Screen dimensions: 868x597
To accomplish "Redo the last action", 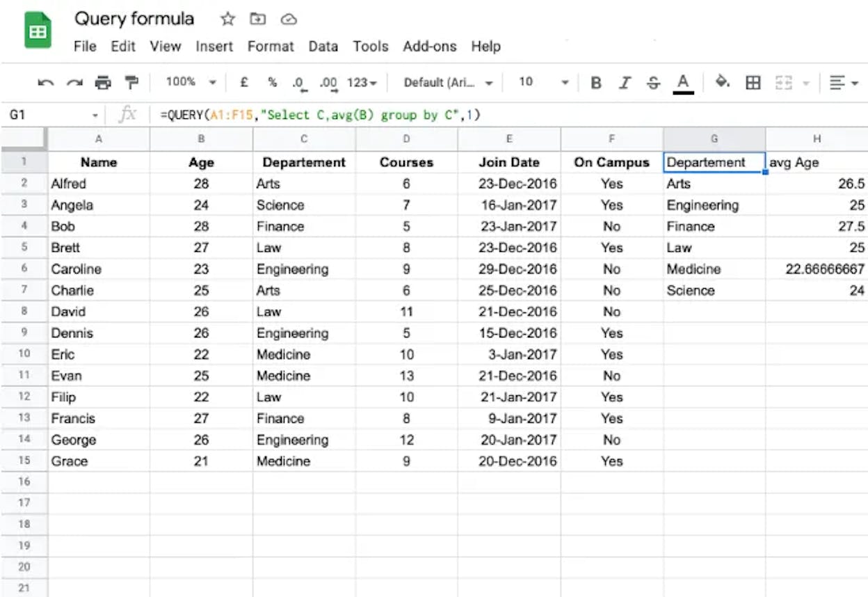I will 74,83.
